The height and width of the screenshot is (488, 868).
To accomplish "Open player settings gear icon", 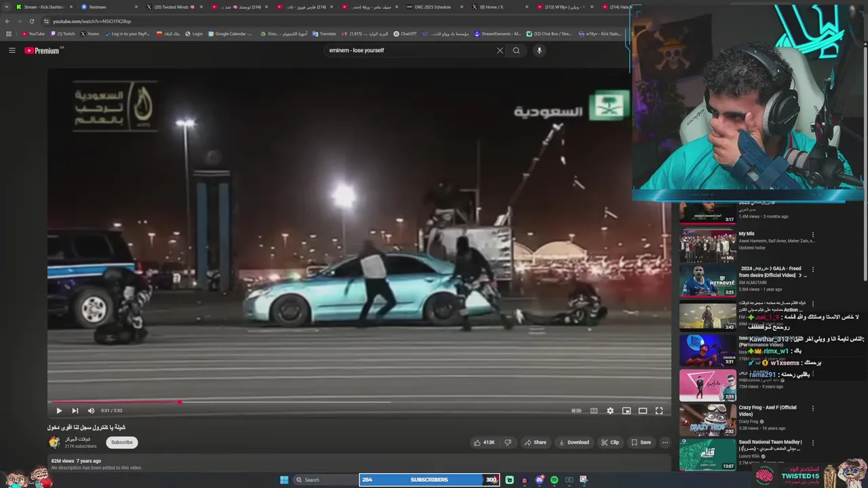I will (x=610, y=411).
